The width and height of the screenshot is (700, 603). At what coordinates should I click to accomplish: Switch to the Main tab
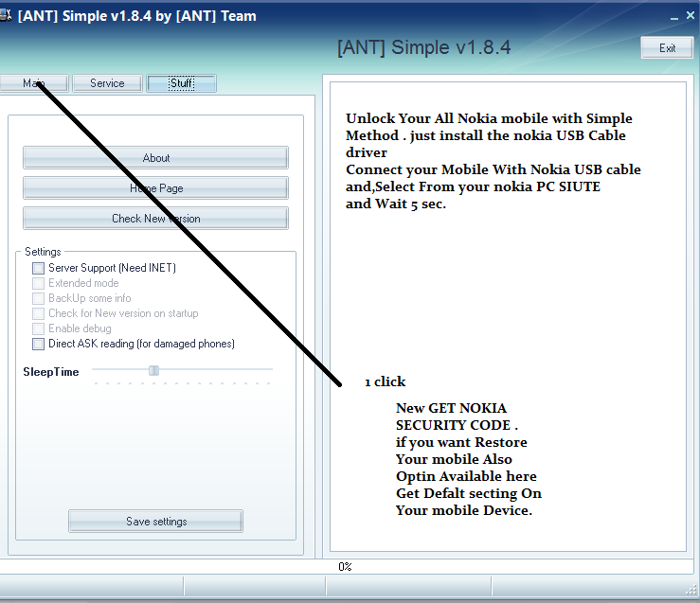[x=34, y=83]
